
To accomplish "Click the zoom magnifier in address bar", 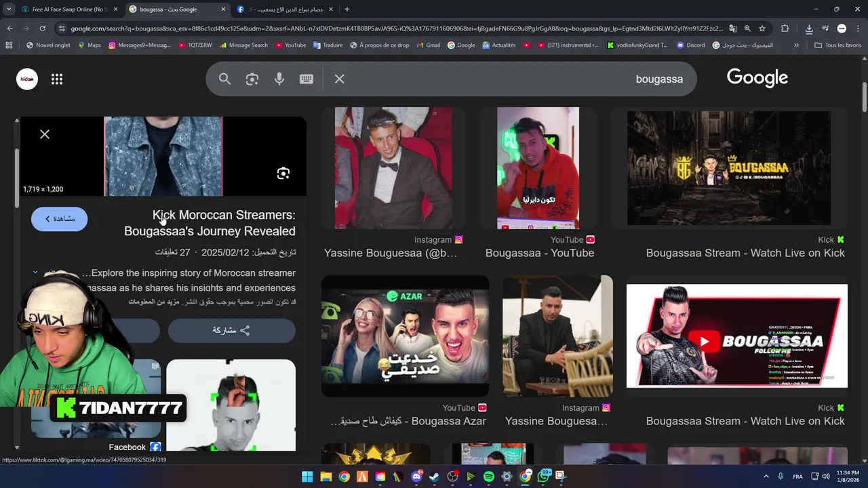I will coord(747,28).
